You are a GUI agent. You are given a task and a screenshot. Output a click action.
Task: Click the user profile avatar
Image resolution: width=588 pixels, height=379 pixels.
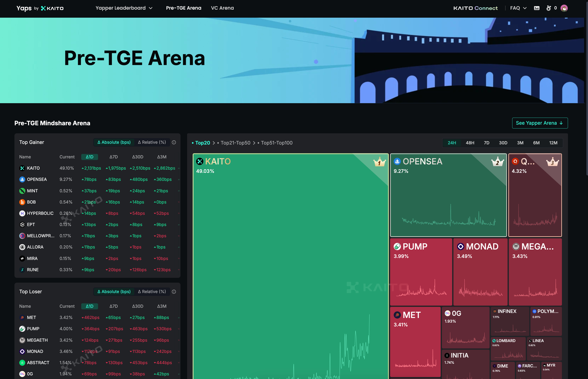[x=564, y=8]
